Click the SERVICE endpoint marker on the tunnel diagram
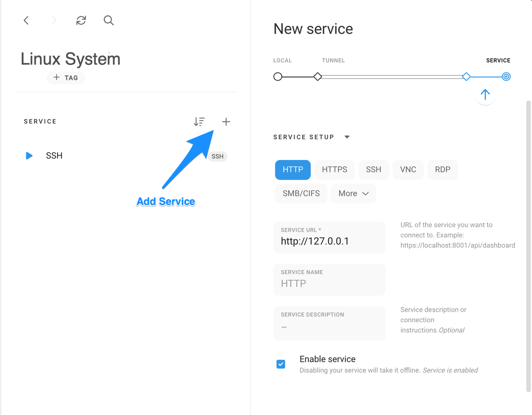Viewport: 532px width, 415px height. click(505, 76)
